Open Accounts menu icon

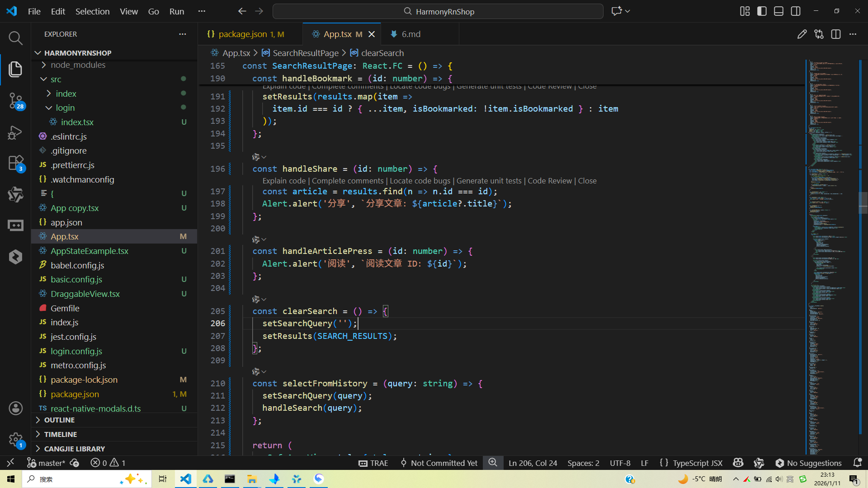click(x=15, y=408)
